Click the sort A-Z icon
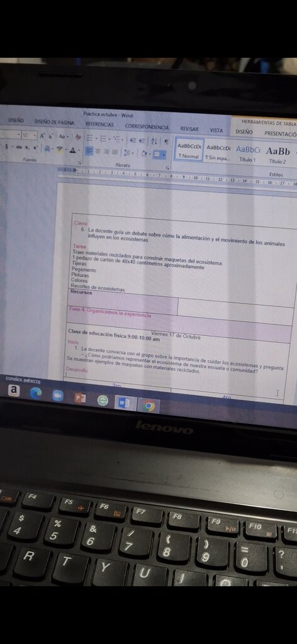The width and height of the screenshot is (297, 644). [155, 140]
